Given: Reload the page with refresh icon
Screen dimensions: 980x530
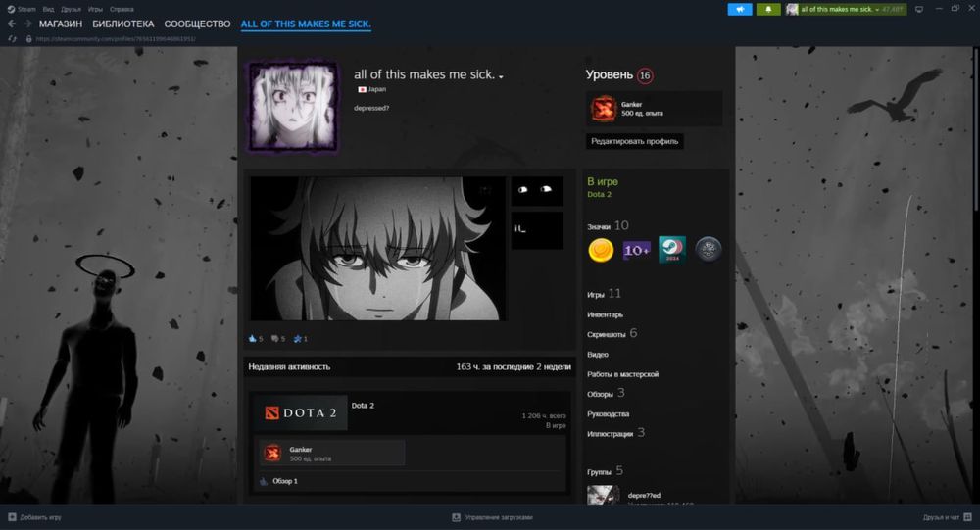Looking at the screenshot, I should pos(12,39).
